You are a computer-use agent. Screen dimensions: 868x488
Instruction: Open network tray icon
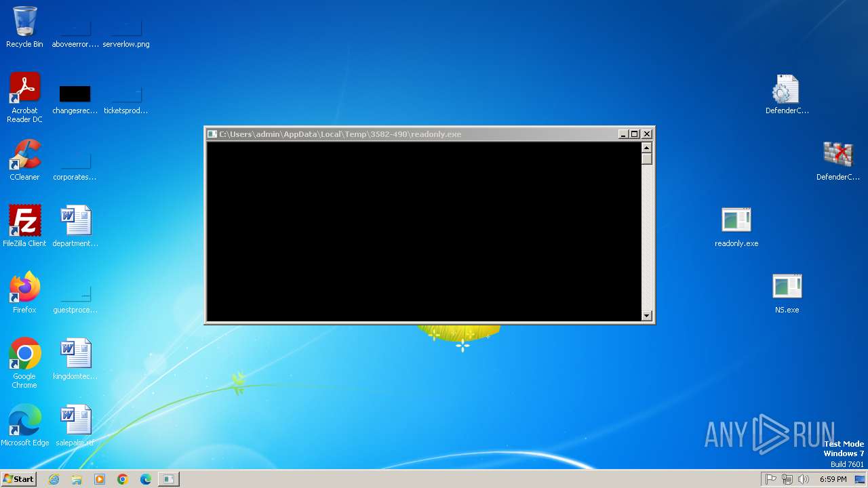point(787,479)
